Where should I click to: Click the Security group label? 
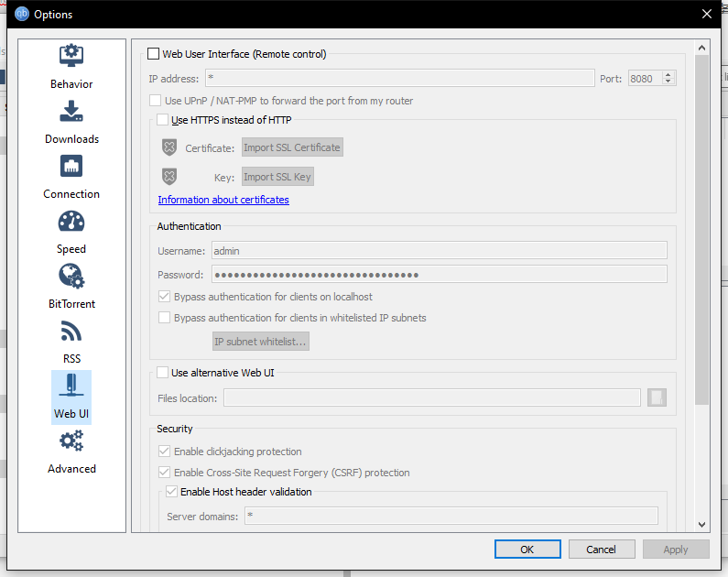(175, 429)
